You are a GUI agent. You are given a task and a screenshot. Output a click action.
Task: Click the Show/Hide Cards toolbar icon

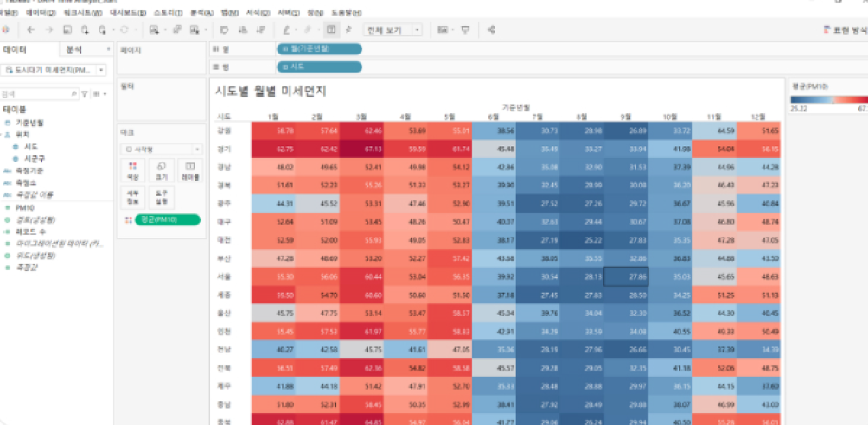(x=443, y=30)
